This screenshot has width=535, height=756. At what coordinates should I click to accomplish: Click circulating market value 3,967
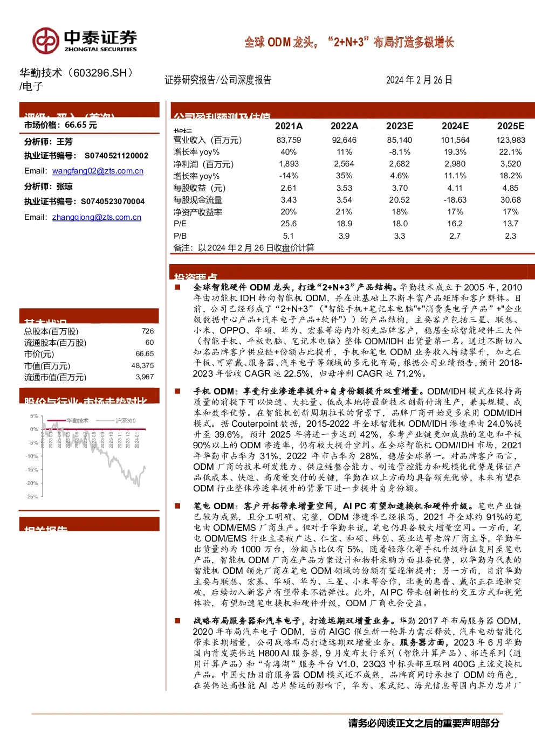pyautogui.click(x=145, y=377)
